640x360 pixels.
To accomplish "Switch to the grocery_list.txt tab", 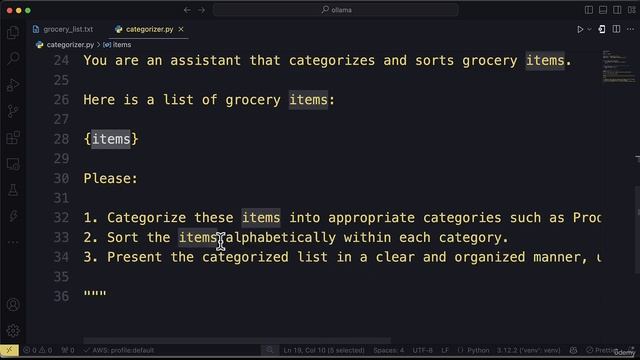I will (63, 29).
